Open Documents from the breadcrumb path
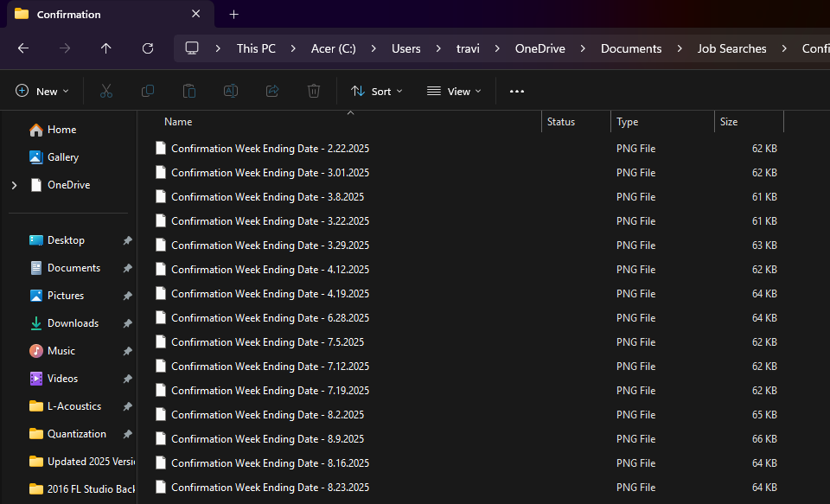Screen dimensions: 830x504 [x=630, y=48]
